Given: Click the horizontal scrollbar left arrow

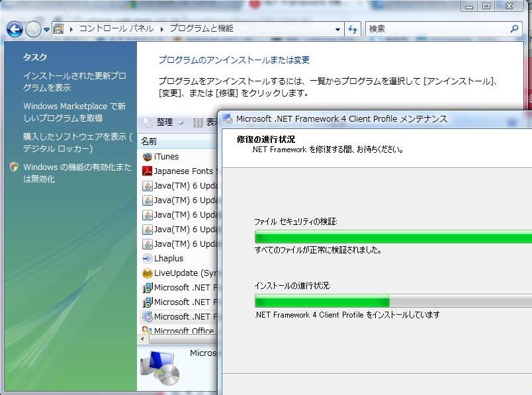Looking at the screenshot, I should tap(142, 339).
